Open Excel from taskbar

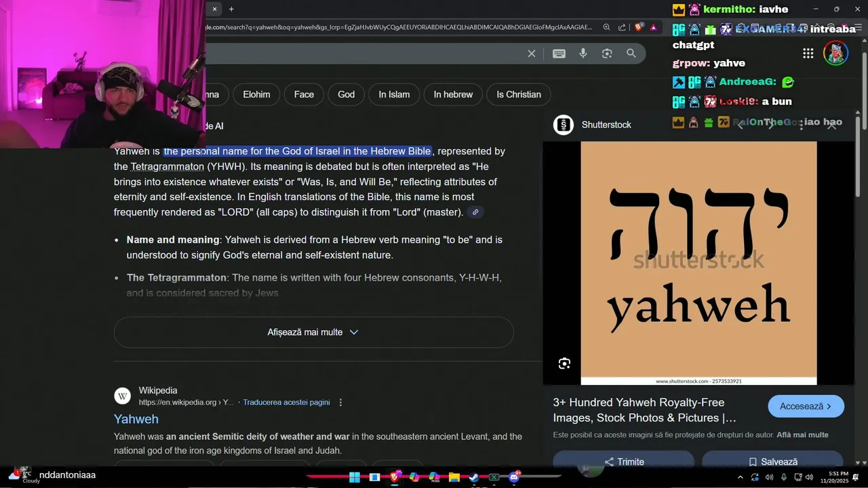pos(494,477)
